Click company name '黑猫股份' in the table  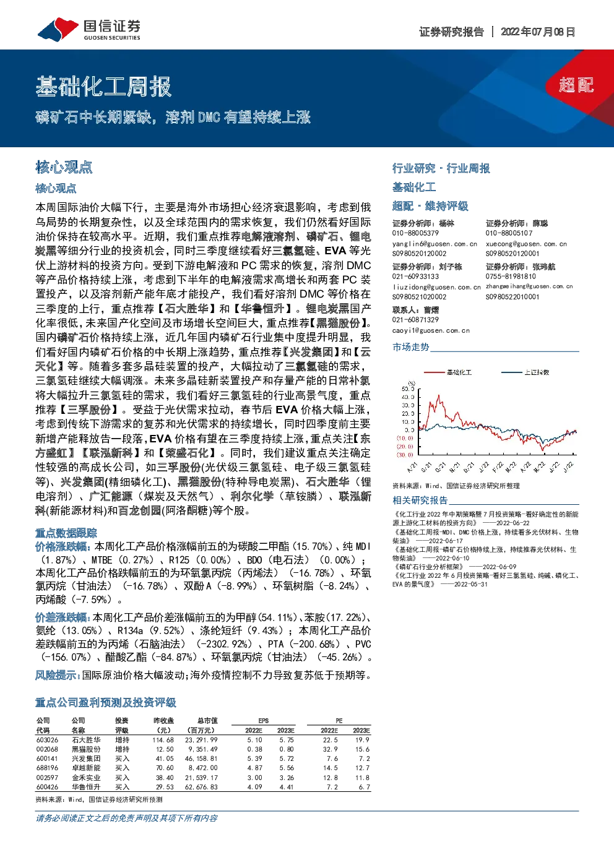pyautogui.click(x=86, y=749)
